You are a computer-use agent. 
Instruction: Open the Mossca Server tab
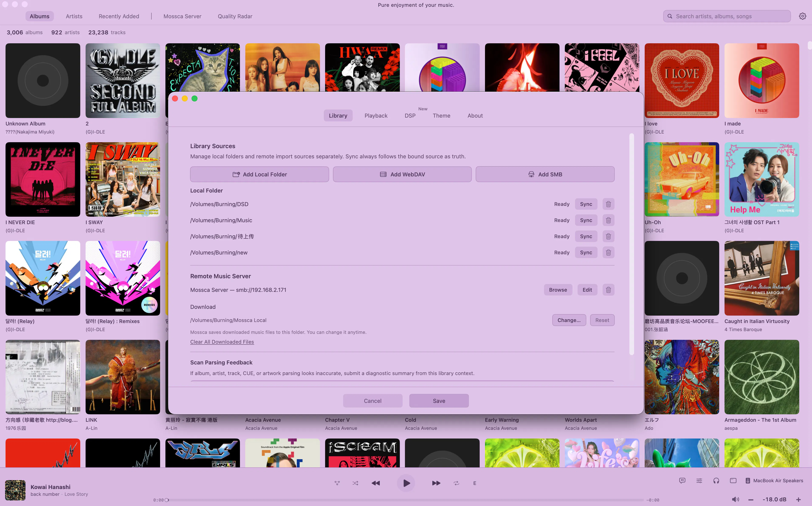point(182,16)
